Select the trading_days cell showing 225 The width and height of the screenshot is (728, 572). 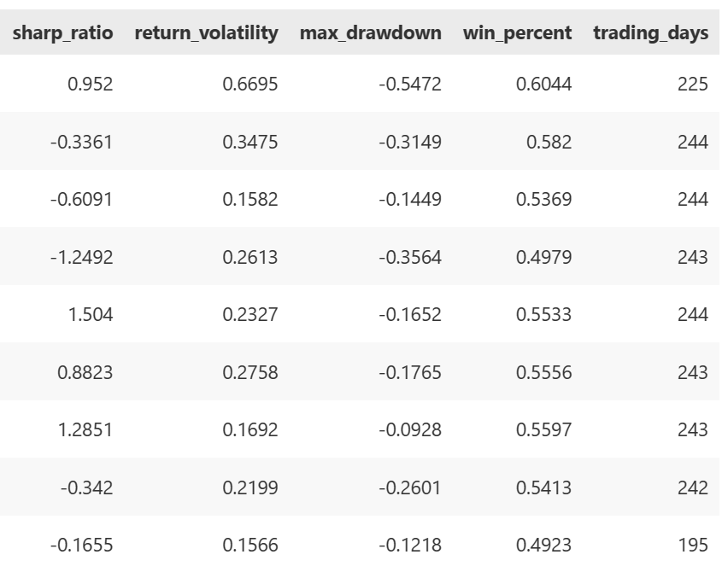(693, 85)
